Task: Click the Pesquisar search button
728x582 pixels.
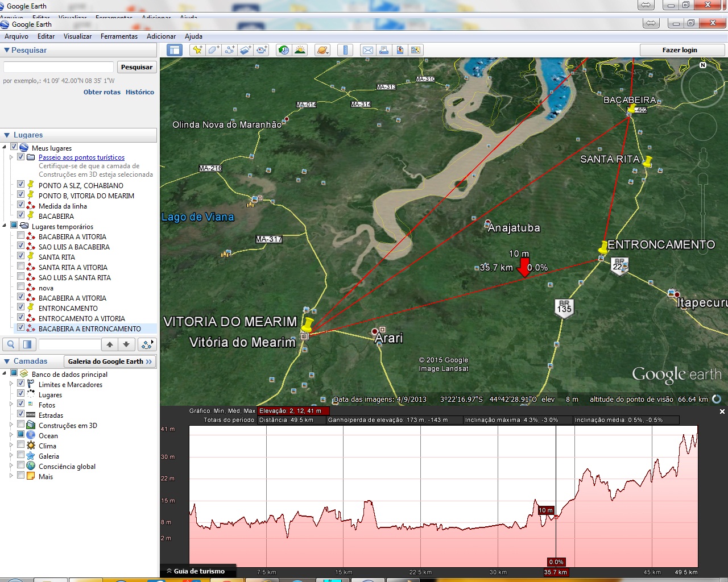Action: pyautogui.click(x=136, y=67)
